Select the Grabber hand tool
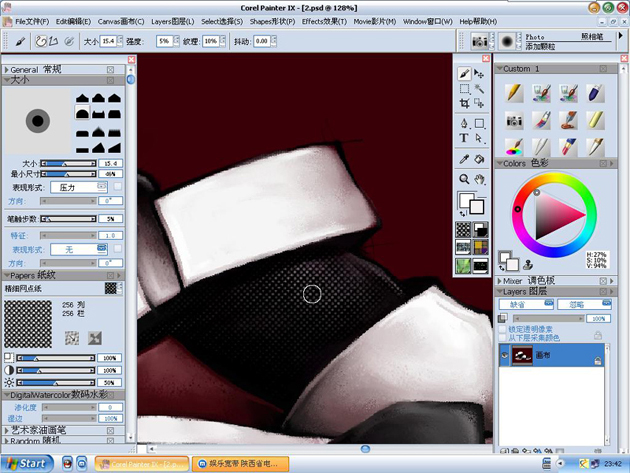The height and width of the screenshot is (473, 630). pos(479,179)
